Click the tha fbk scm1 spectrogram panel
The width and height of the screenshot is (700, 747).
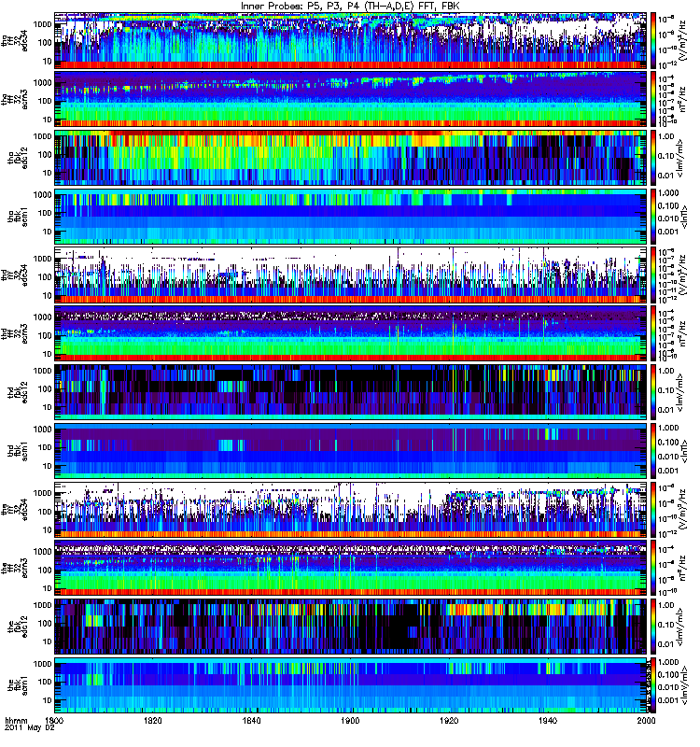tap(351, 217)
